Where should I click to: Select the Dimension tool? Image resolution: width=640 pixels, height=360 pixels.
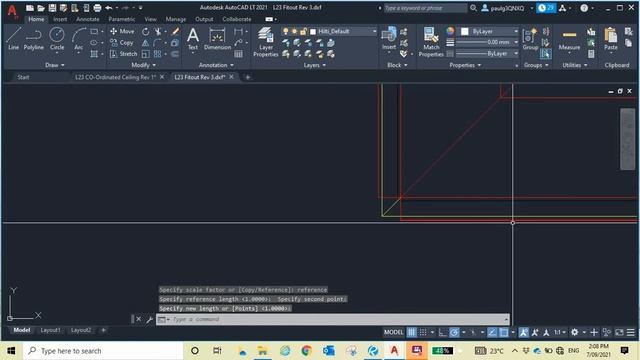coord(217,39)
